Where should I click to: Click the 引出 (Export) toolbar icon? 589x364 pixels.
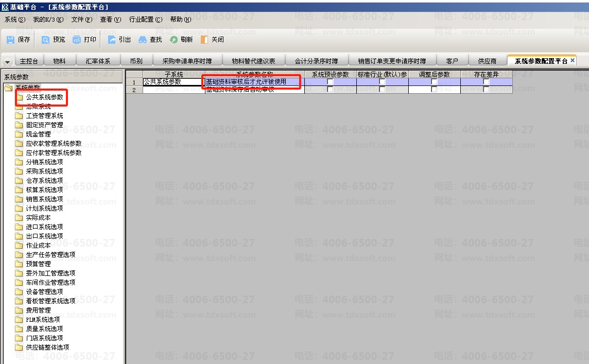(112, 40)
